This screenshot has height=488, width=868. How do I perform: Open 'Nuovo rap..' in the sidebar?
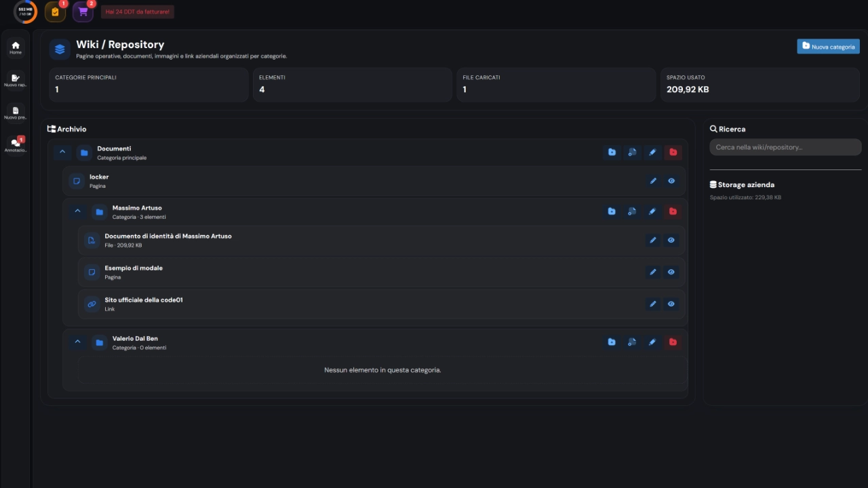point(16,80)
